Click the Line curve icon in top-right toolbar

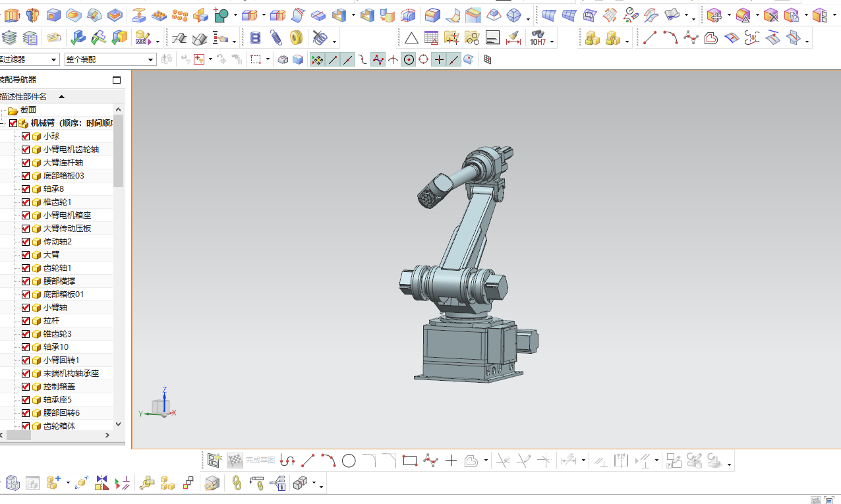[650, 38]
